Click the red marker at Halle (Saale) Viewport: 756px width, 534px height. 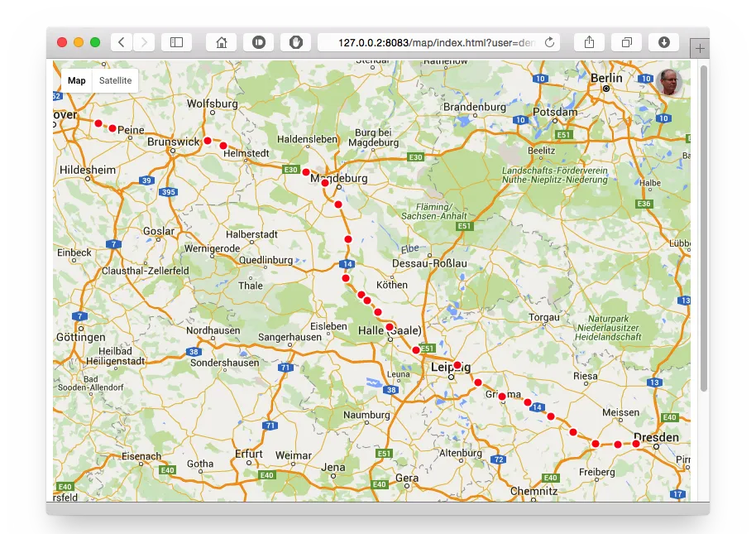390,326
